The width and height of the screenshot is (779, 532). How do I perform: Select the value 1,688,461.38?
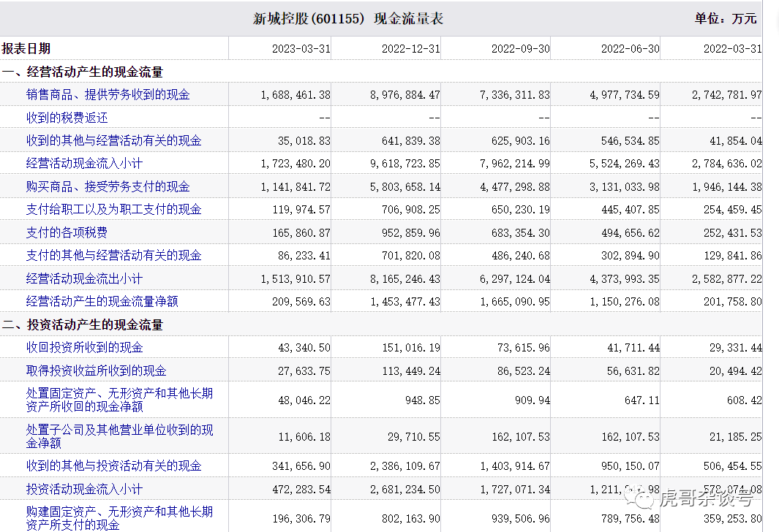point(296,95)
